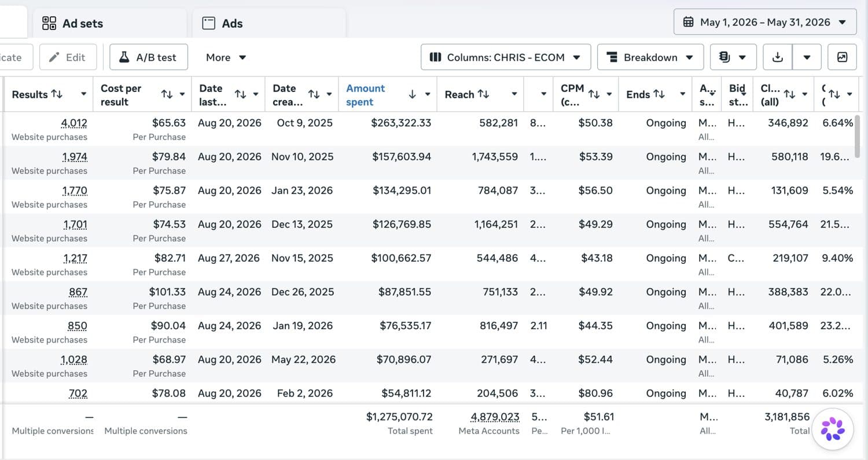Click the $101.33 cost per purchase cell
The width and height of the screenshot is (868, 460).
click(x=168, y=292)
